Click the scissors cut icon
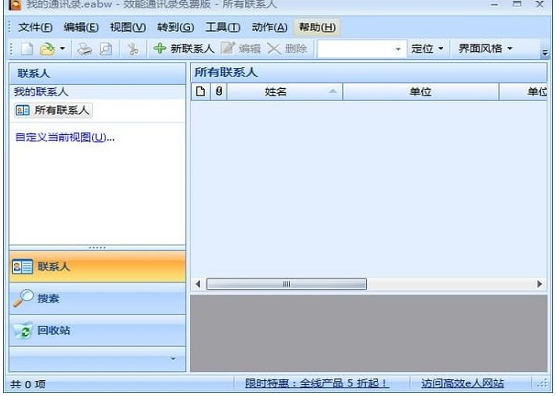This screenshot has height=396, width=556. pos(133,49)
